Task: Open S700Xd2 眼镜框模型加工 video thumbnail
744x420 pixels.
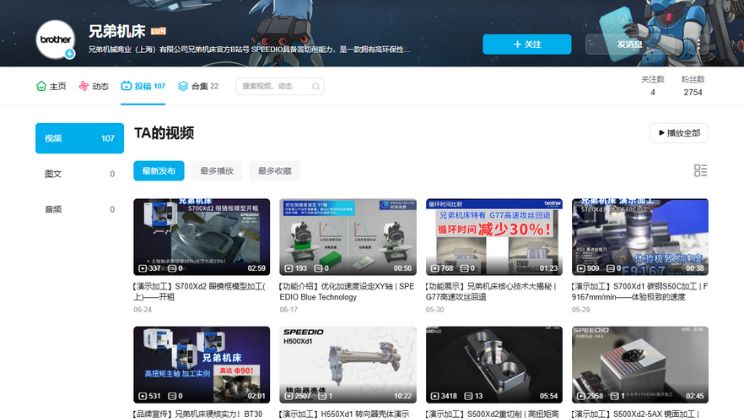Action: coord(201,236)
